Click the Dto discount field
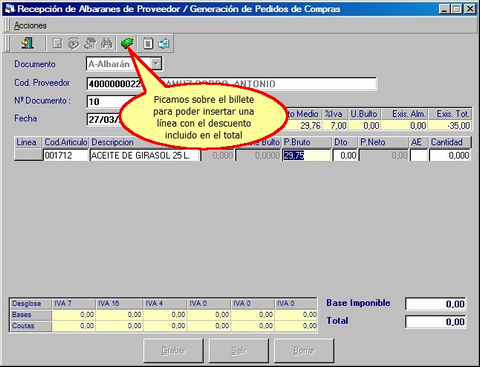Viewport: 480px width, 367px height. click(x=345, y=155)
